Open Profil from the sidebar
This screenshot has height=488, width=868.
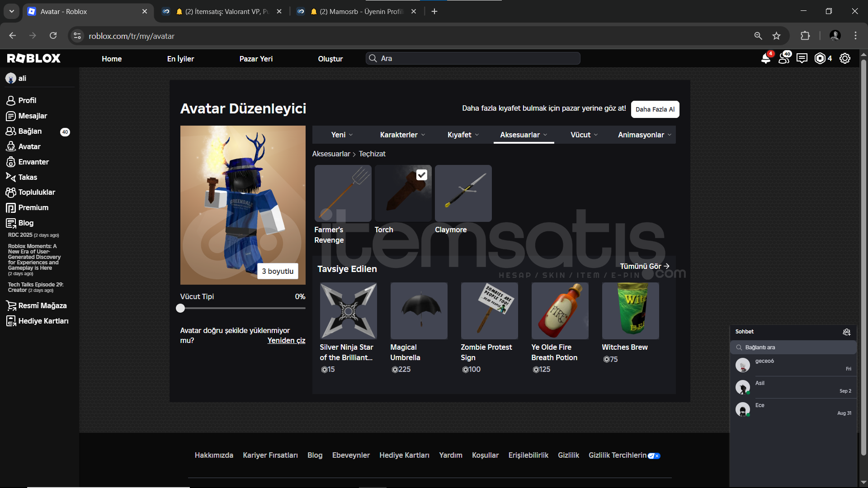tap(21, 100)
